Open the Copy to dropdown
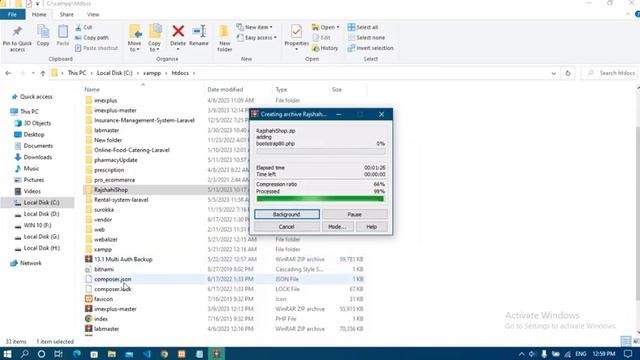640x360 pixels. [x=154, y=46]
